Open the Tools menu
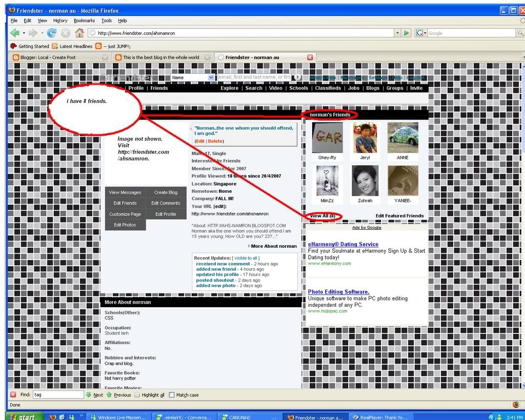This screenshot has height=420, width=525. [x=107, y=21]
